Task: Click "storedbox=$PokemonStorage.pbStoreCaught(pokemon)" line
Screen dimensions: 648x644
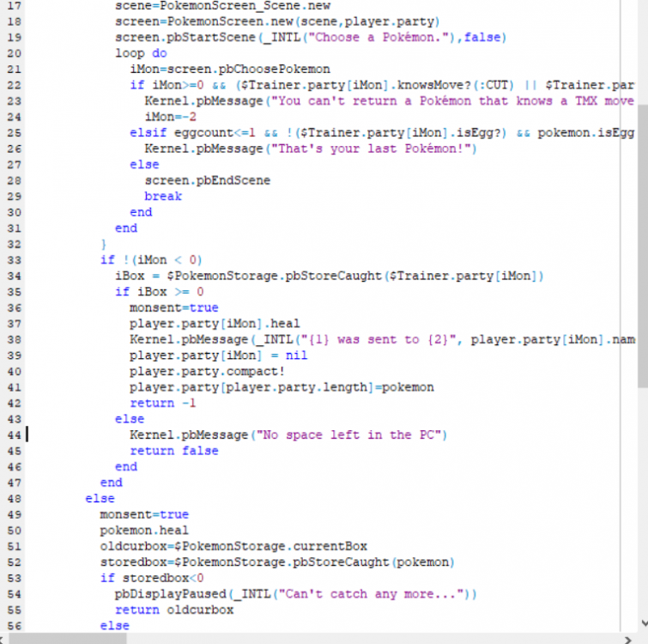Action: pyautogui.click(x=277, y=562)
